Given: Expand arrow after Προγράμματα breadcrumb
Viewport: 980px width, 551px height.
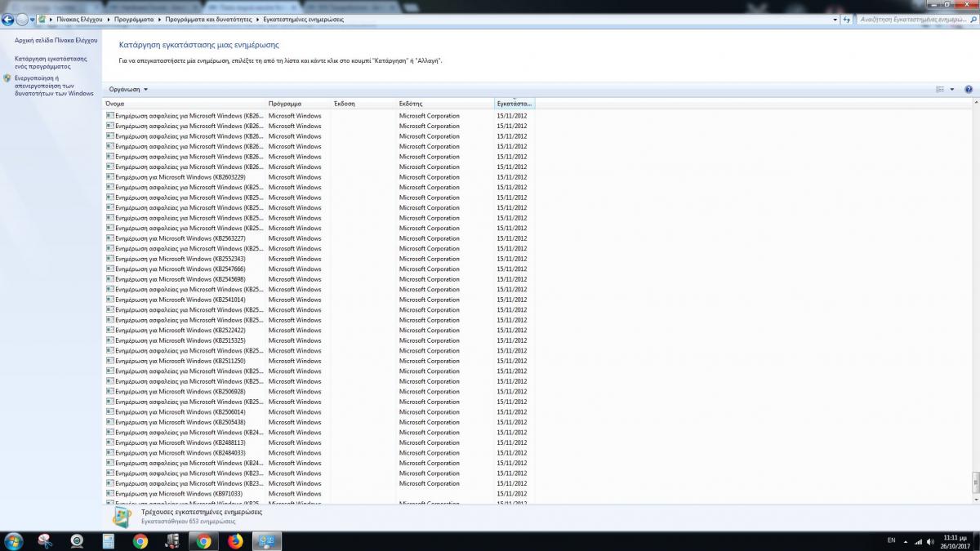Looking at the screenshot, I should coord(158,19).
